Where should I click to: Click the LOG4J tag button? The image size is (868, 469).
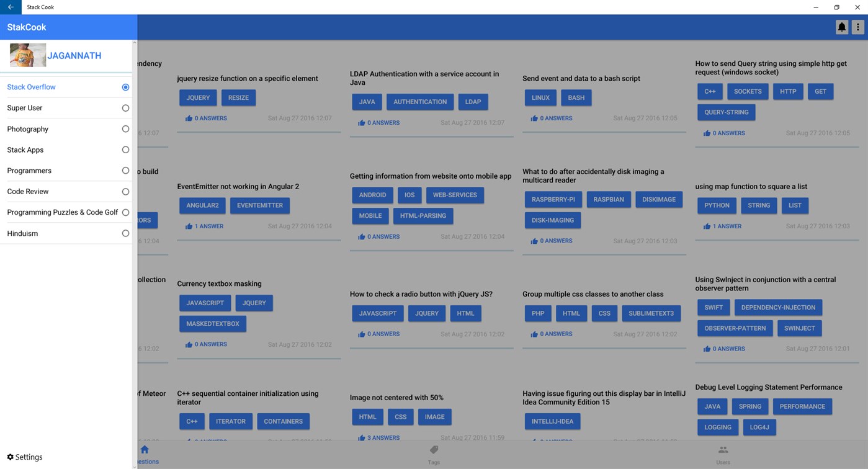(759, 427)
